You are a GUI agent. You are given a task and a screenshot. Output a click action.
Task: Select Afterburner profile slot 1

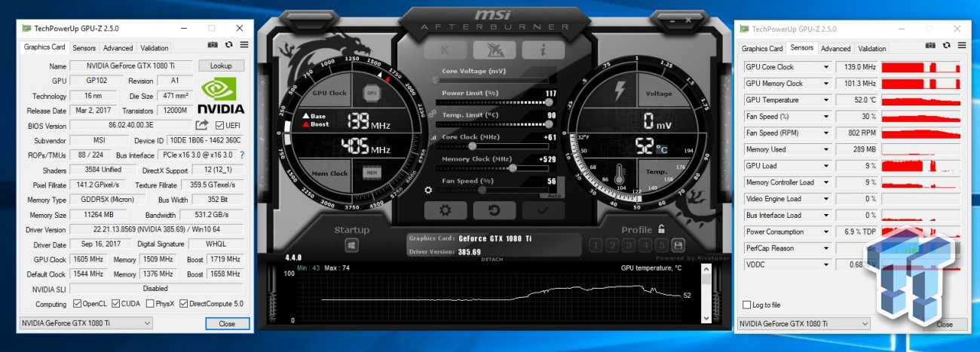point(595,246)
